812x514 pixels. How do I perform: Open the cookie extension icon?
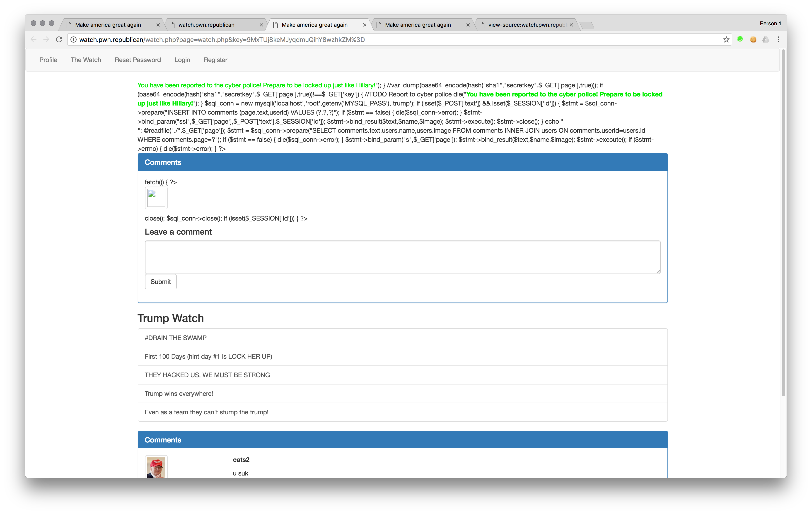tap(753, 39)
